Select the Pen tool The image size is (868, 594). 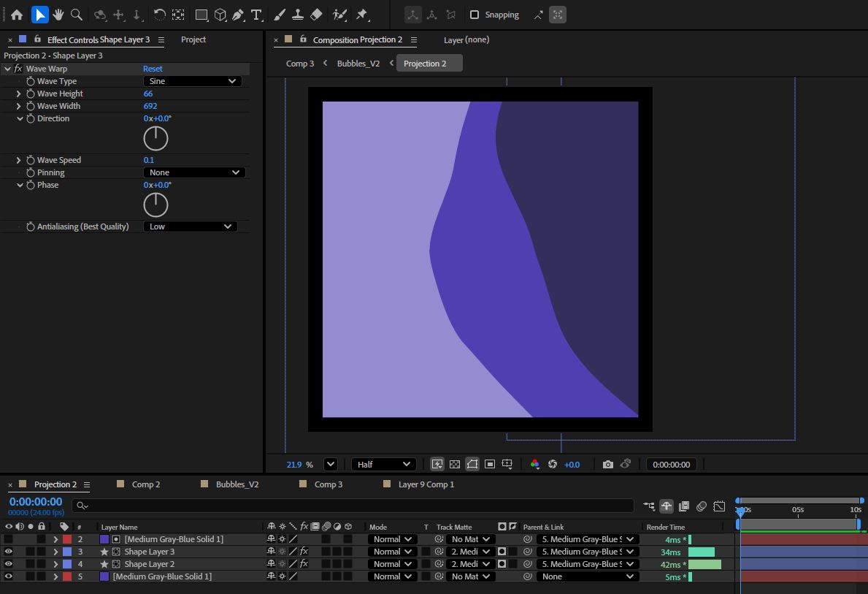pyautogui.click(x=238, y=15)
